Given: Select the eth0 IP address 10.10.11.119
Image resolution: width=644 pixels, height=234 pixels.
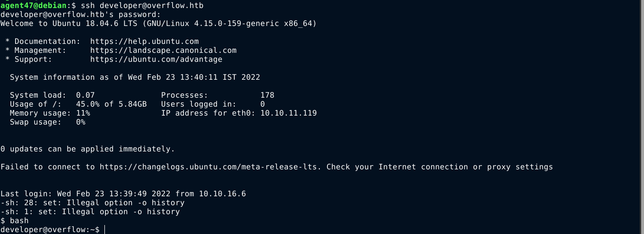Looking at the screenshot, I should pos(288,113).
